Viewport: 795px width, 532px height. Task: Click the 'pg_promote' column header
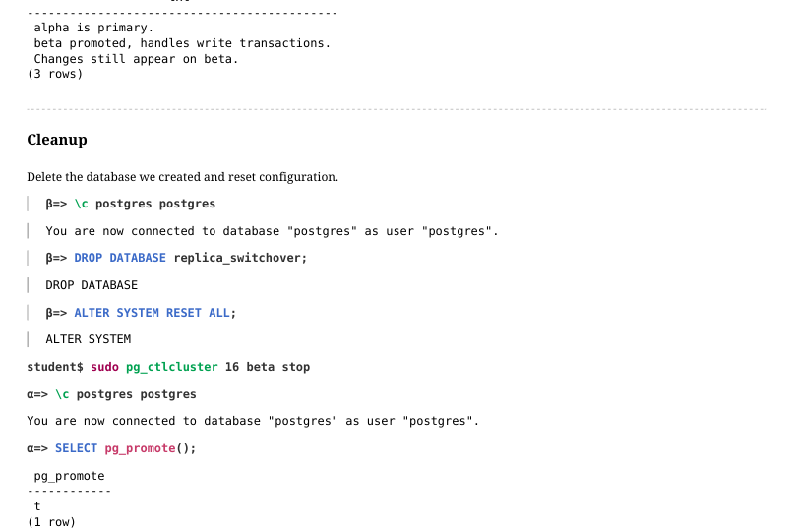coord(69,476)
